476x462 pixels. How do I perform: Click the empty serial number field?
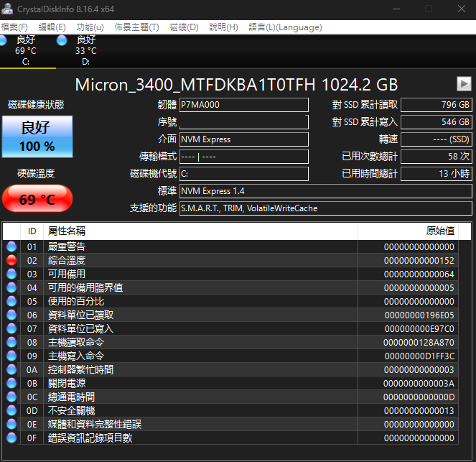click(244, 122)
